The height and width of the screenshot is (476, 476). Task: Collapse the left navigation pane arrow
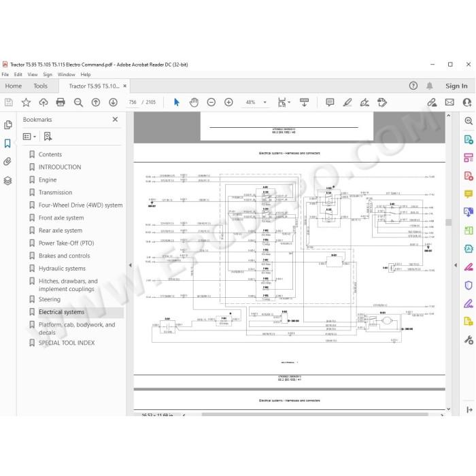tap(131, 265)
